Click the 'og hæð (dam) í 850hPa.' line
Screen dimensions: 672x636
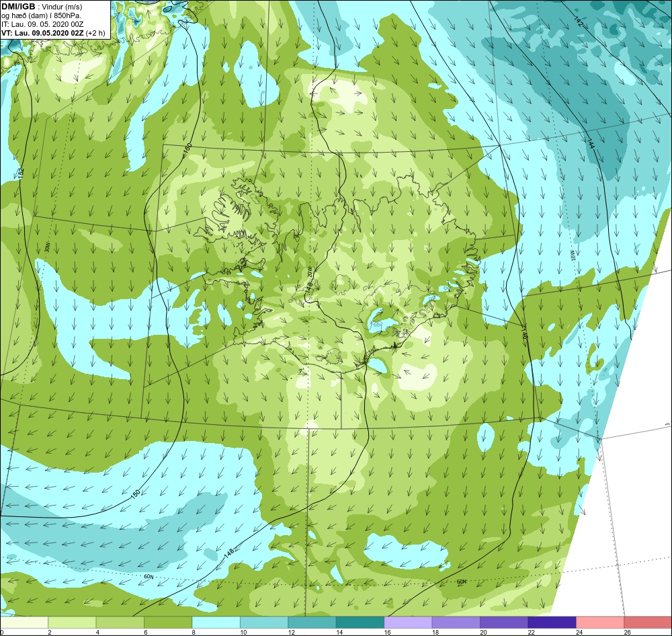(x=41, y=15)
